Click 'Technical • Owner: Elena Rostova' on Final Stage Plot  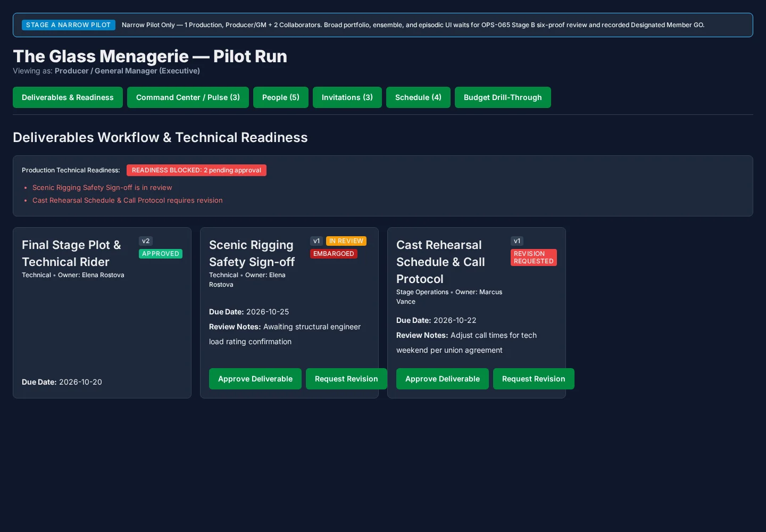[x=73, y=275]
